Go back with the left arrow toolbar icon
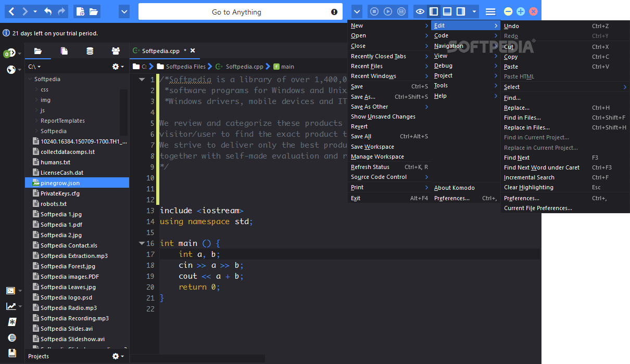 tap(11, 11)
